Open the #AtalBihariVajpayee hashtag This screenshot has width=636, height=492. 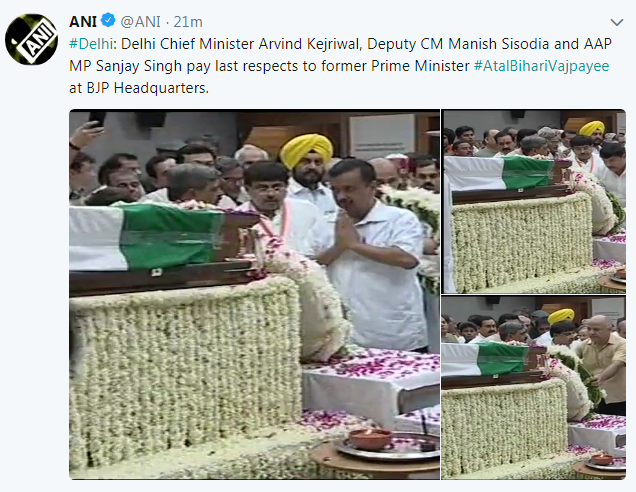click(541, 66)
